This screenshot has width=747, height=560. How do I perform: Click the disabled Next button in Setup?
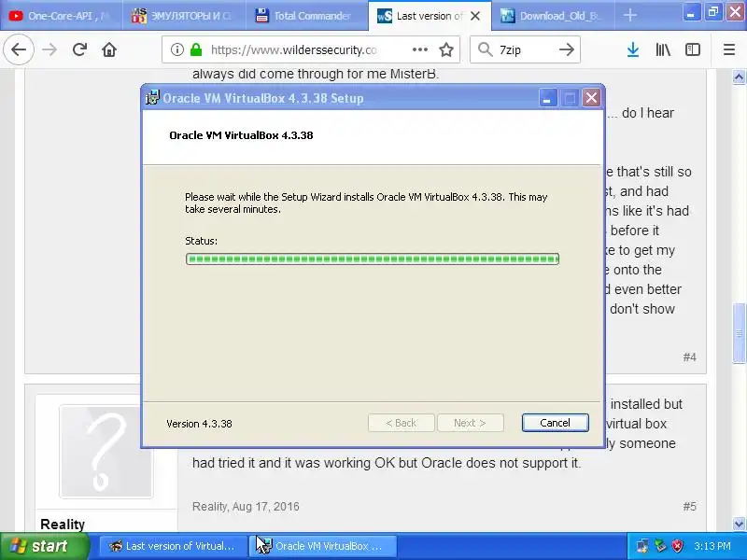click(471, 423)
